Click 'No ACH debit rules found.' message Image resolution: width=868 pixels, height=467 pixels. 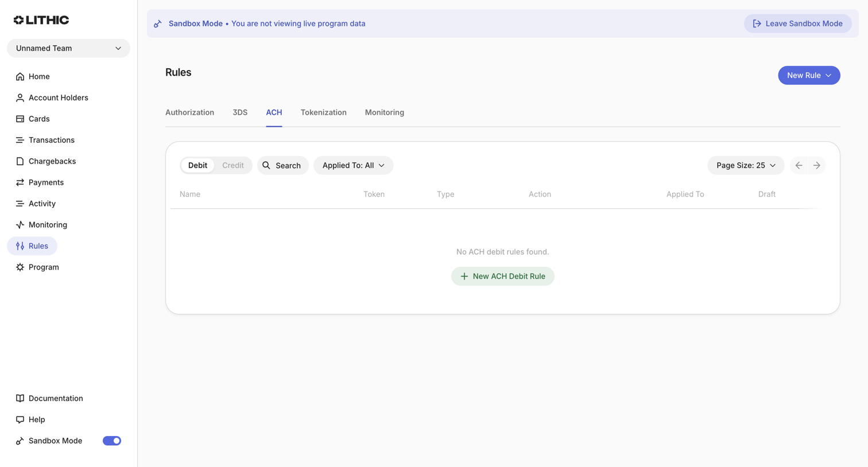click(x=503, y=252)
